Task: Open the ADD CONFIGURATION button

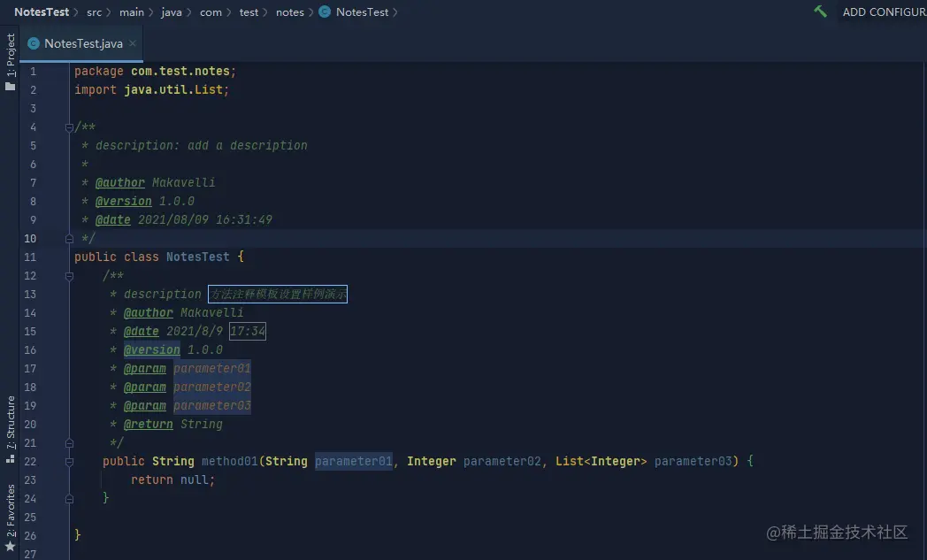Action: 885,12
